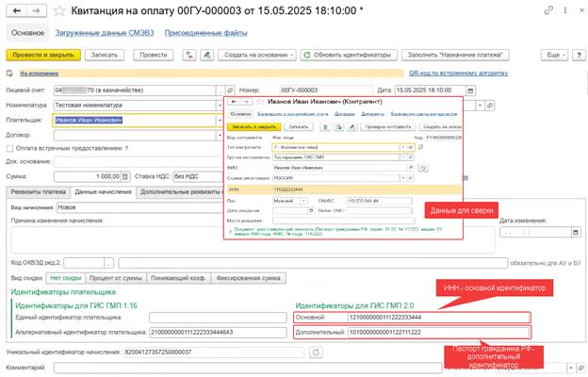Open the QR-код по встроенному алгоритму link
The width and height of the screenshot is (588, 377).
[458, 74]
